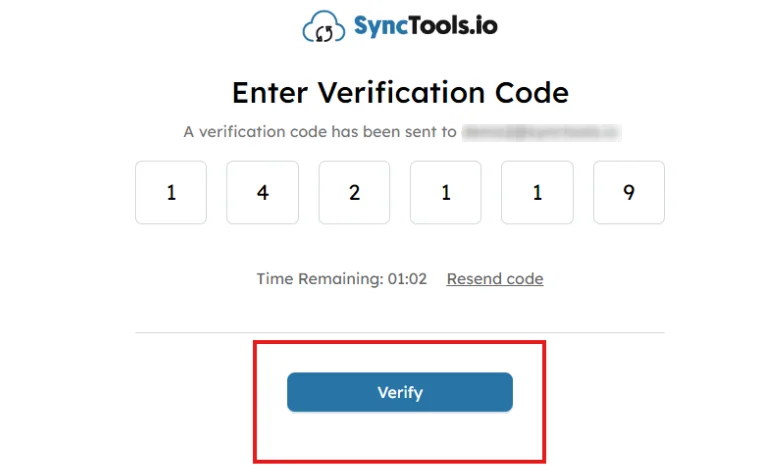Click the blurred email address

[x=541, y=131]
